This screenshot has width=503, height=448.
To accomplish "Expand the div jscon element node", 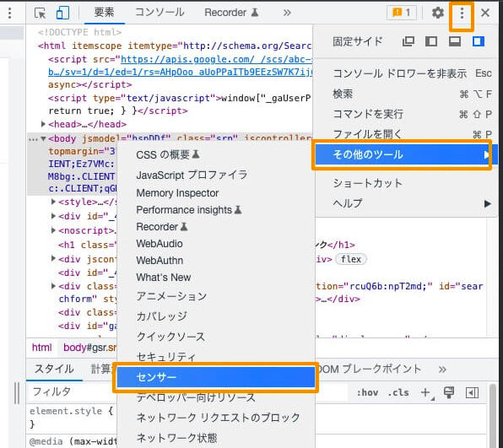I will tap(53, 259).
